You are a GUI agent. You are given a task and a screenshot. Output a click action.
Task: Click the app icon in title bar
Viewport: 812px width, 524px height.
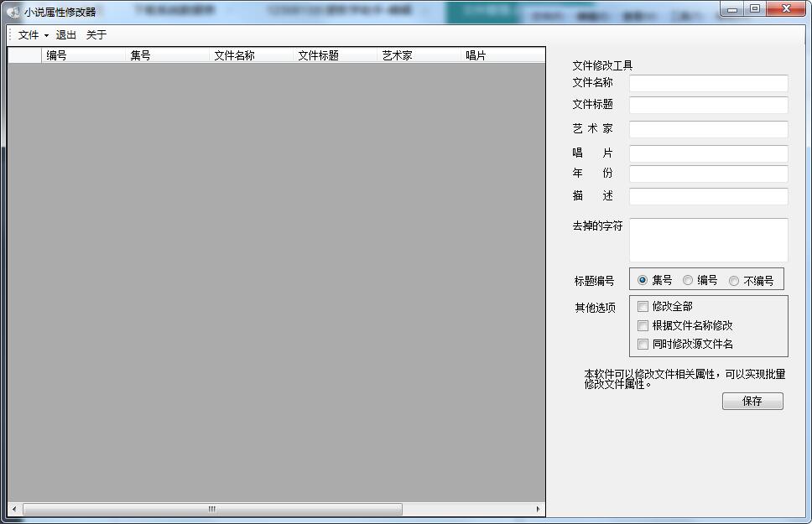tap(13, 12)
